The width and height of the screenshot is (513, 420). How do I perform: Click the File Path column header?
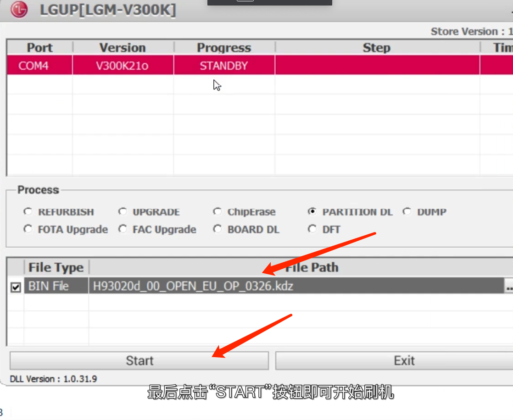[301, 267]
